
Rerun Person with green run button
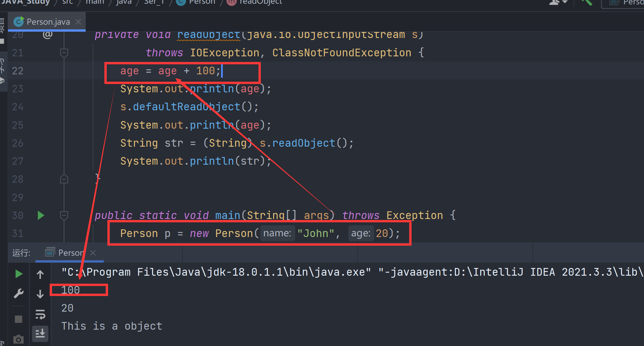click(19, 274)
